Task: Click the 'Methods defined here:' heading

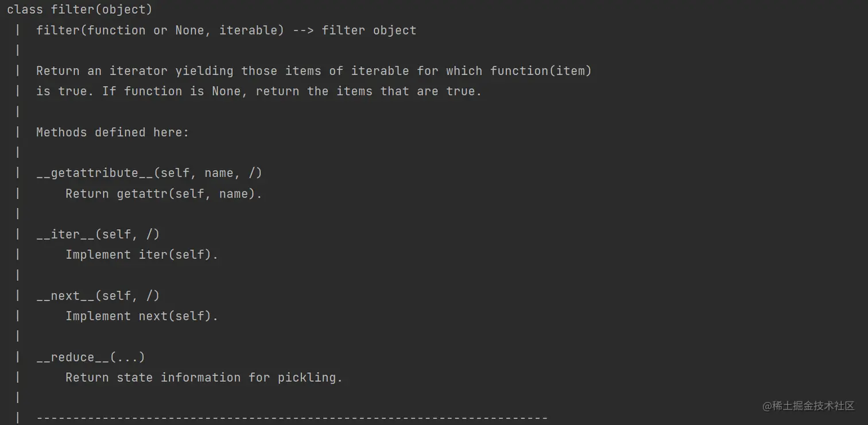Action: pos(113,132)
